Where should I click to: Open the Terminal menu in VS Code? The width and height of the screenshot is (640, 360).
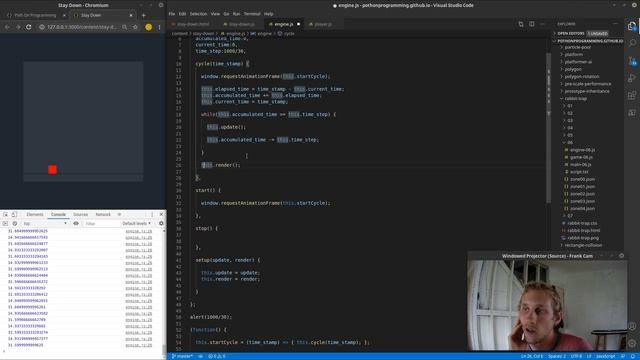(252, 14)
